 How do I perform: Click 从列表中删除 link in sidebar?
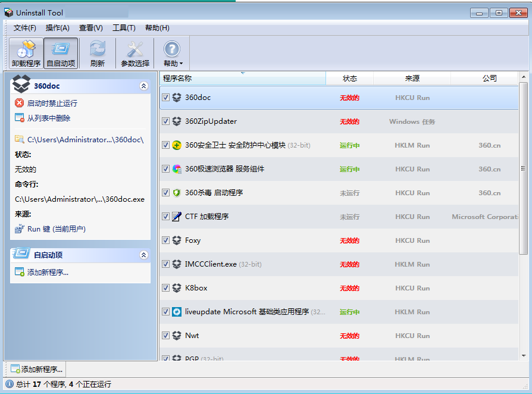tap(48, 118)
